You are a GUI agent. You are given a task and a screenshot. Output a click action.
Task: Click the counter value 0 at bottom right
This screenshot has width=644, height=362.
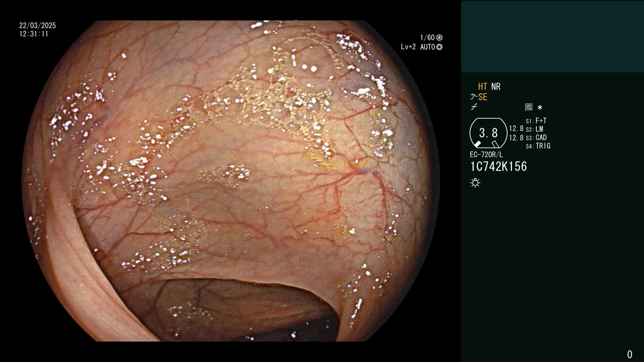pos(630,354)
